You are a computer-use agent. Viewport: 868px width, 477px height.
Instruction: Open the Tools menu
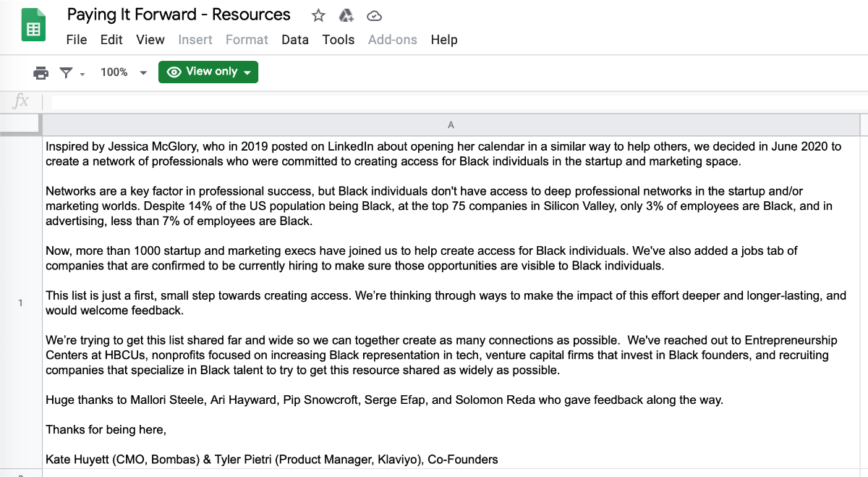339,40
